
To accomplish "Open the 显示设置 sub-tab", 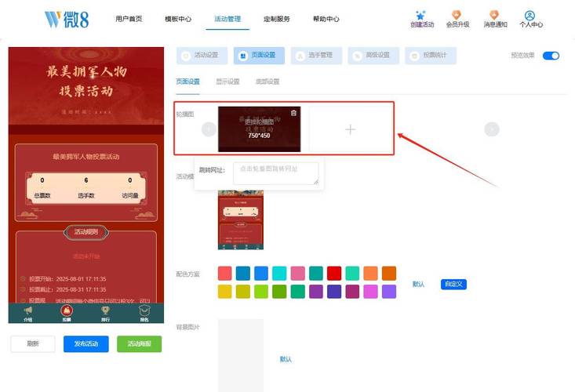I will click(227, 82).
